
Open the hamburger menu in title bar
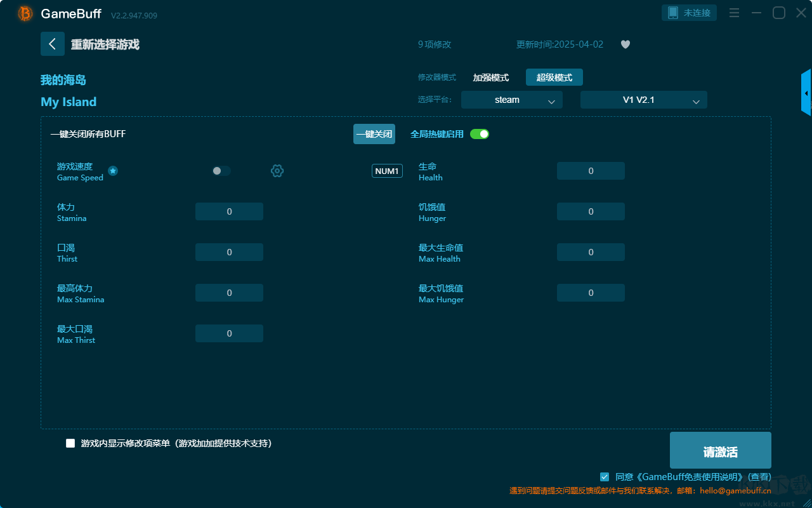734,13
